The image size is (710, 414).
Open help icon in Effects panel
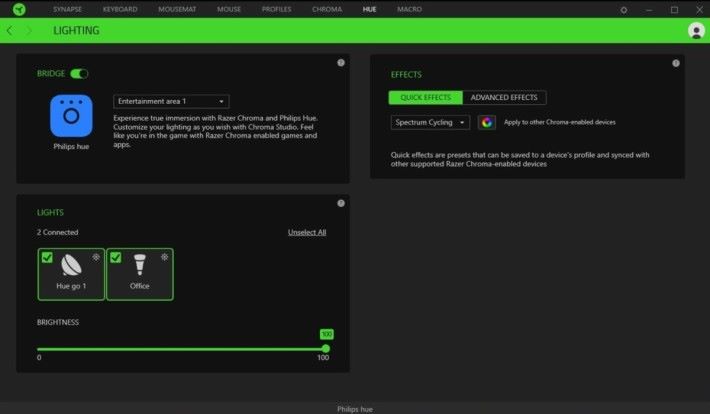[x=676, y=63]
